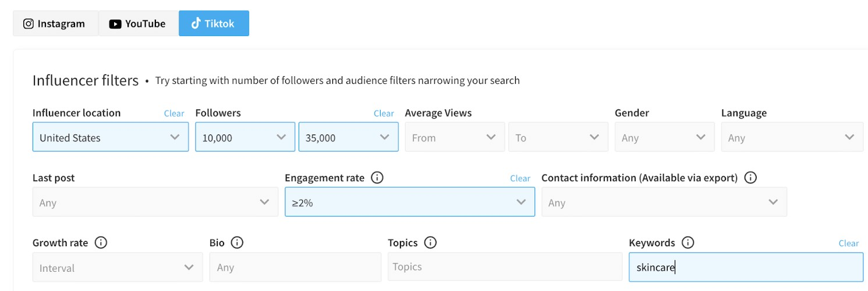Open the Followers maximum 35,000 dropdown
The height and width of the screenshot is (291, 868).
coord(348,137)
